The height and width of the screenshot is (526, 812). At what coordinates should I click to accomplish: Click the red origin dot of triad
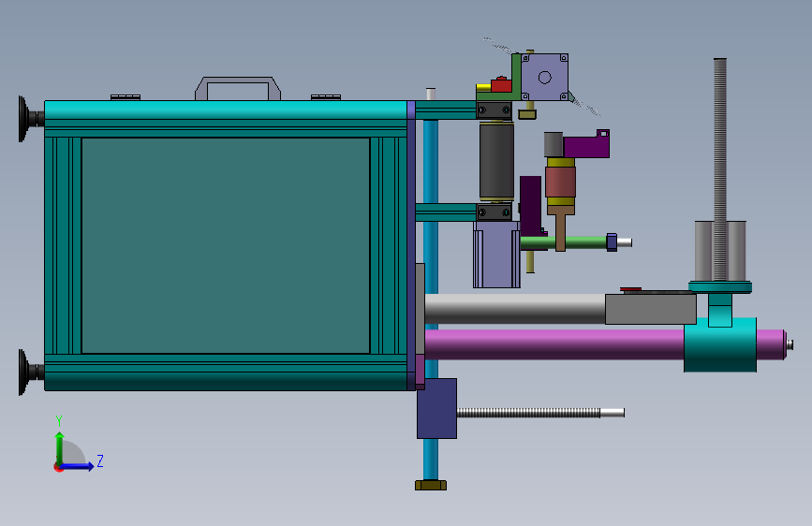[x=57, y=467]
